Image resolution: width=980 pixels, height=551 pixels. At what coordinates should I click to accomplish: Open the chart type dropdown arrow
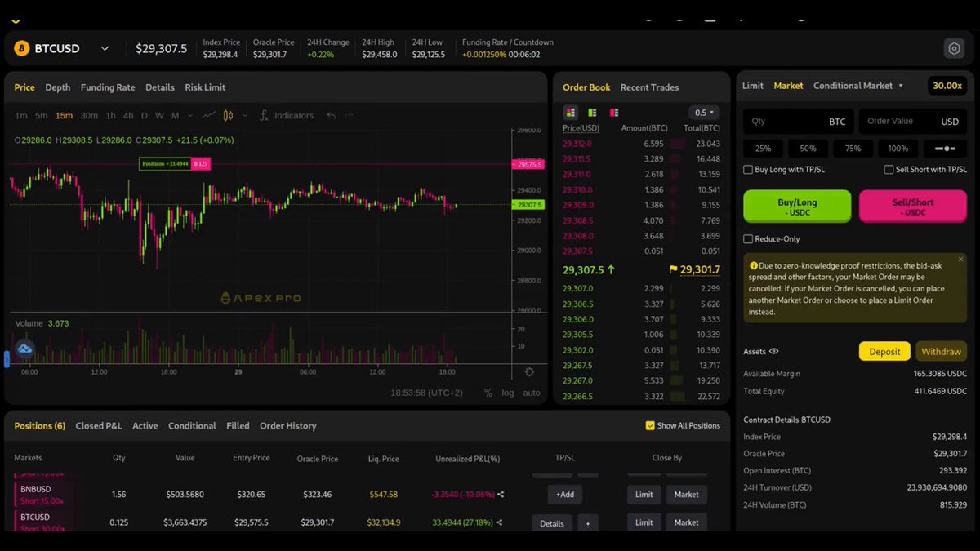click(x=245, y=115)
